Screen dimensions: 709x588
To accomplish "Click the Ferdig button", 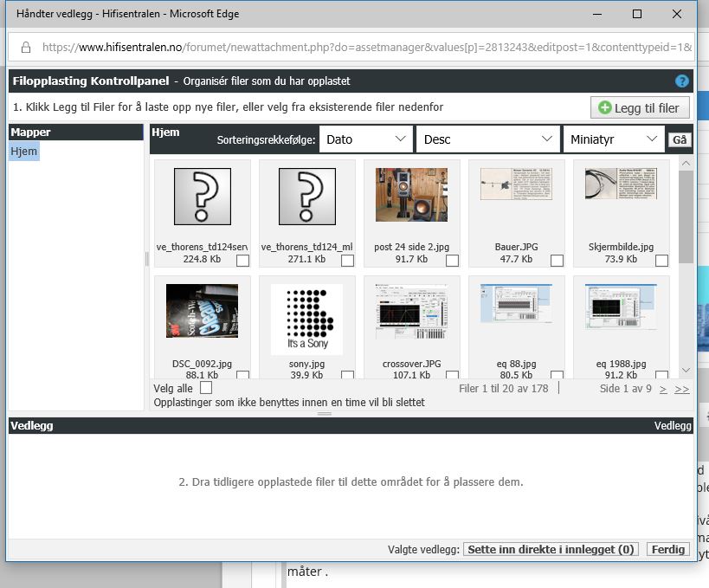I will (x=667, y=549).
